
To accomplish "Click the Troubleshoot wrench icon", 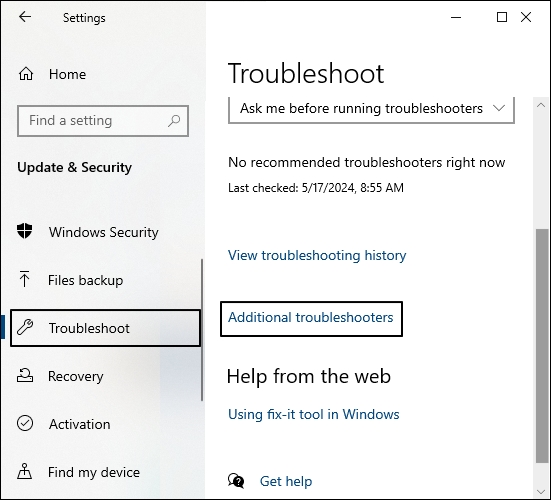I will pyautogui.click(x=25, y=327).
